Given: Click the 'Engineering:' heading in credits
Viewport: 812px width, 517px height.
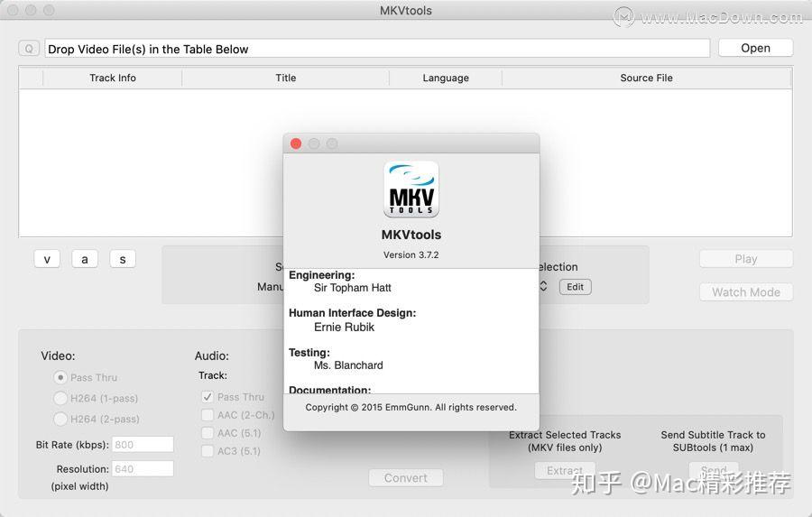Looking at the screenshot, I should pyautogui.click(x=321, y=275).
